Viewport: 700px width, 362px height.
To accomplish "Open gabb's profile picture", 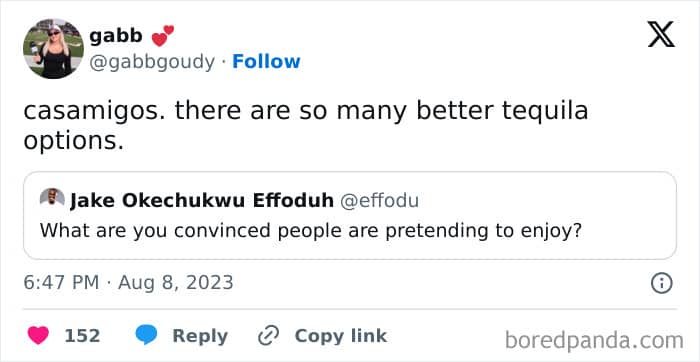I will (53, 49).
